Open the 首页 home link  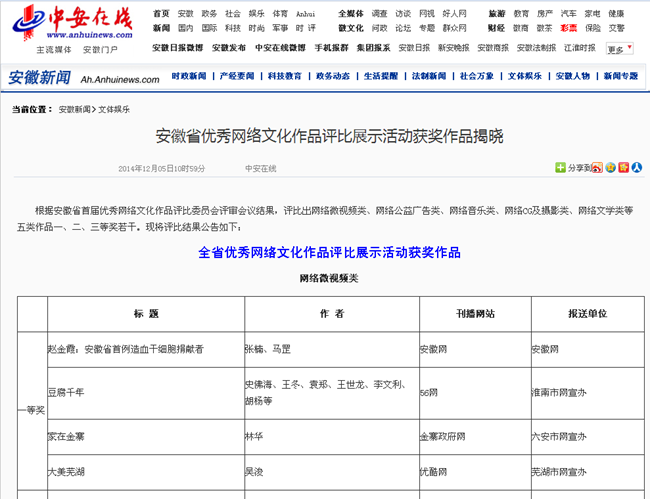161,14
